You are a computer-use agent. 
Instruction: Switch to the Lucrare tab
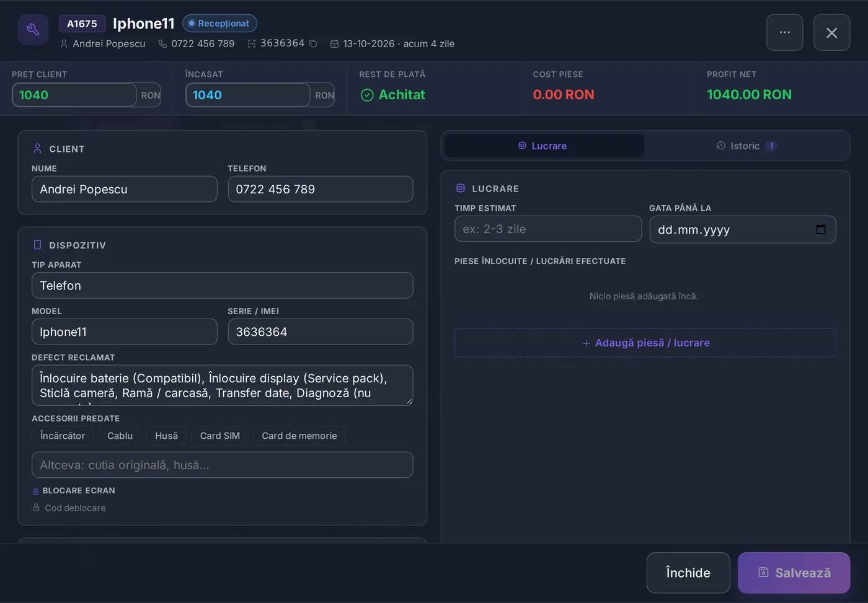pos(543,146)
